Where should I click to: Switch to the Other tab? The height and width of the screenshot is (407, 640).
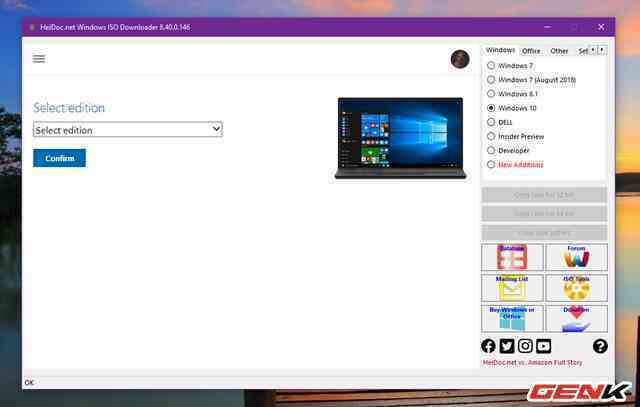click(559, 51)
